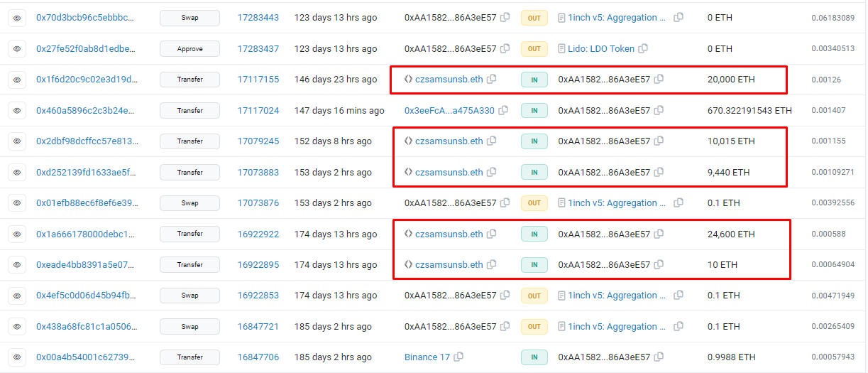Image resolution: width=868 pixels, height=373 pixels.
Task: Open the Binance 17 address link
Action: click(427, 357)
